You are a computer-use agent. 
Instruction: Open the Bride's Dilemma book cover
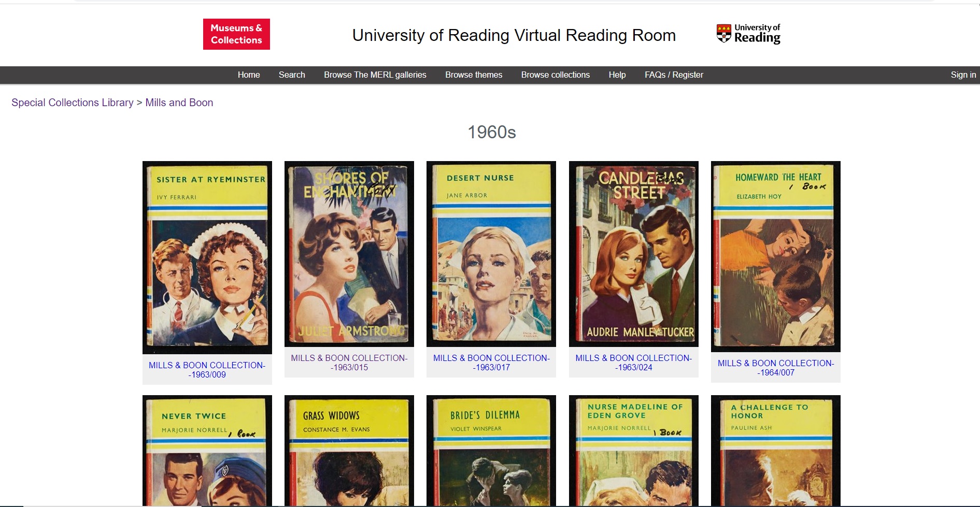tap(491, 451)
